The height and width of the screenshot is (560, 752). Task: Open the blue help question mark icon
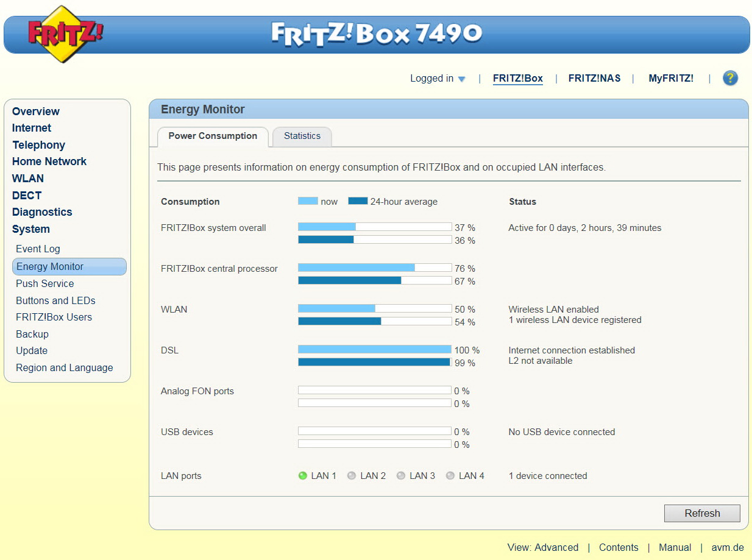(x=730, y=78)
